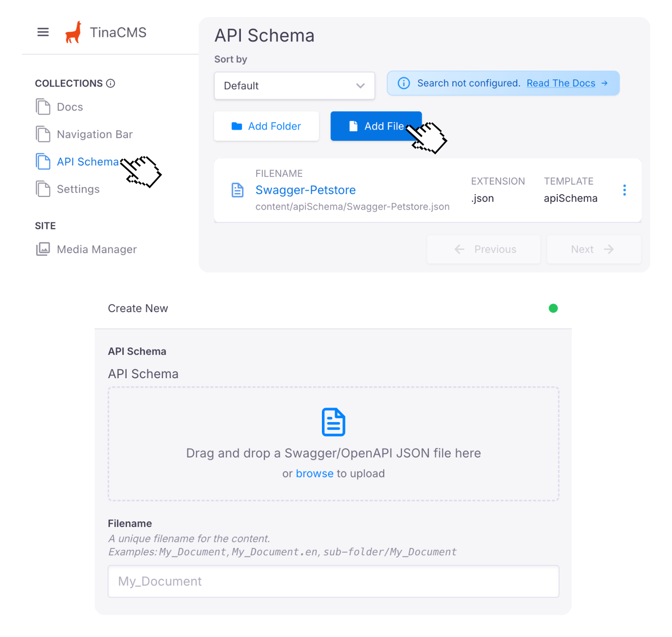This screenshot has height=637, width=672.
Task: Click the Add File button
Action: coord(376,126)
